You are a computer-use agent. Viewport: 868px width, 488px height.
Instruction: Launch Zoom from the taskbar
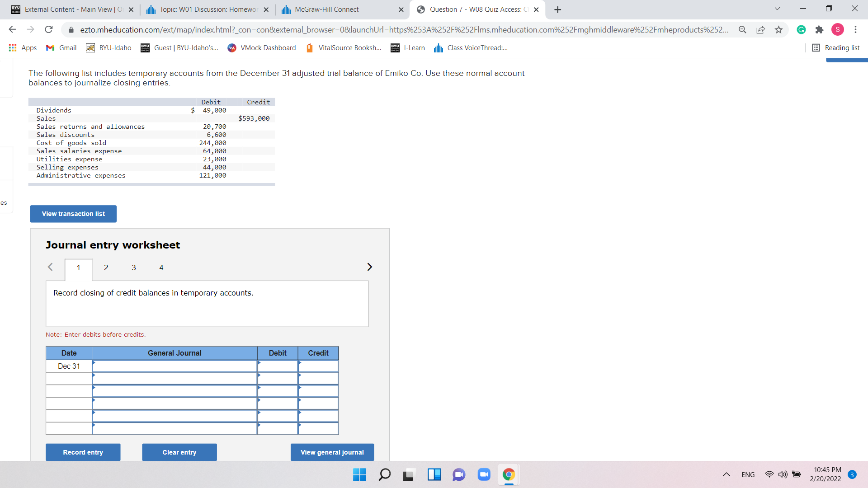click(x=484, y=474)
